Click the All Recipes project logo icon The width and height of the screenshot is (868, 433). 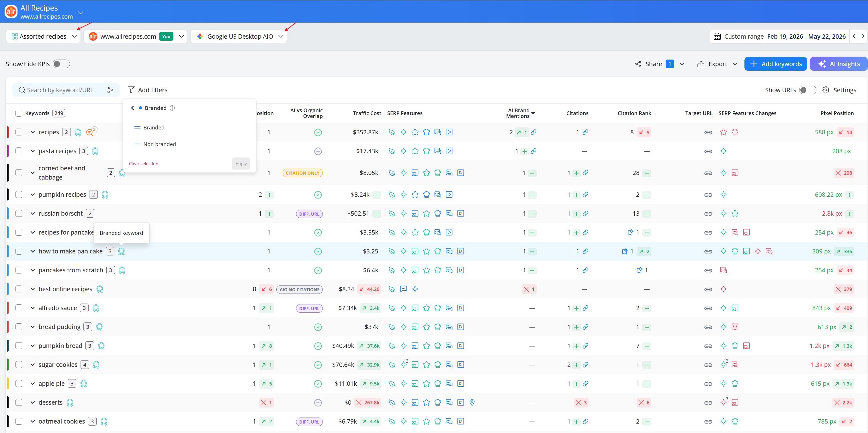click(11, 11)
